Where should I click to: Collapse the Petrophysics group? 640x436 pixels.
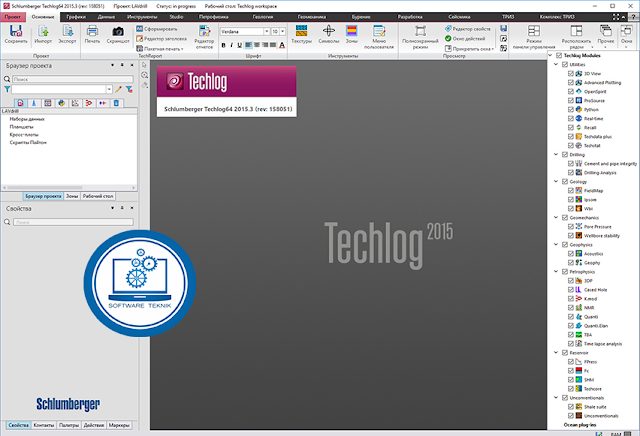pyautogui.click(x=556, y=271)
